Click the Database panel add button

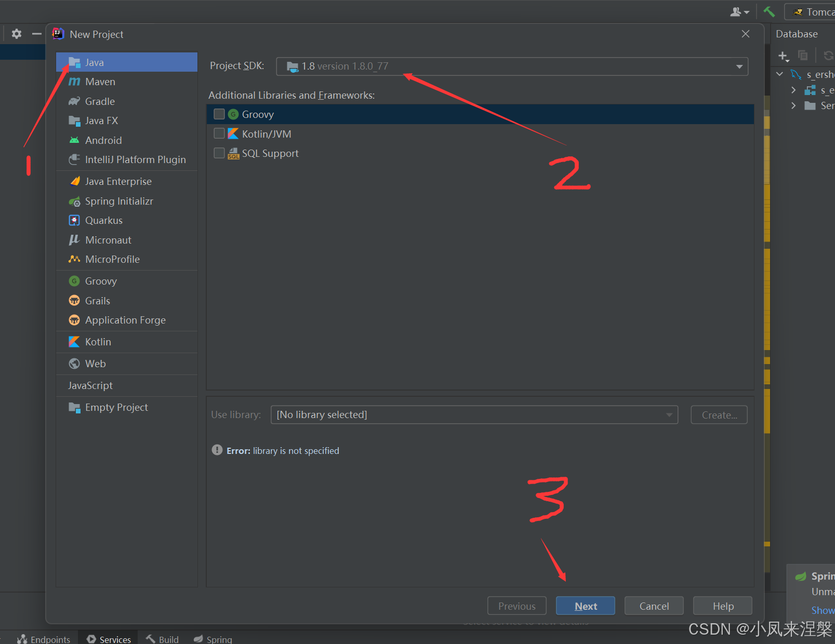click(784, 56)
